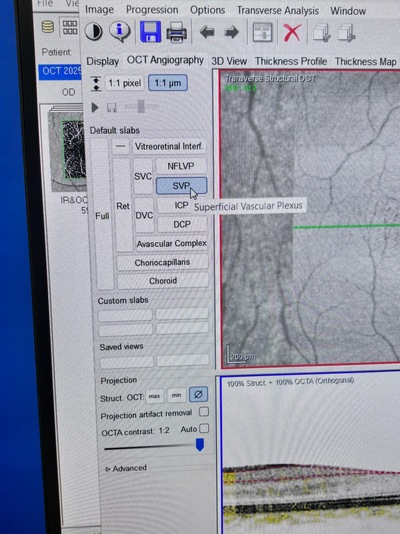Screen dimensions: 400x534
Task: Open the Image menu
Action: [99, 10]
